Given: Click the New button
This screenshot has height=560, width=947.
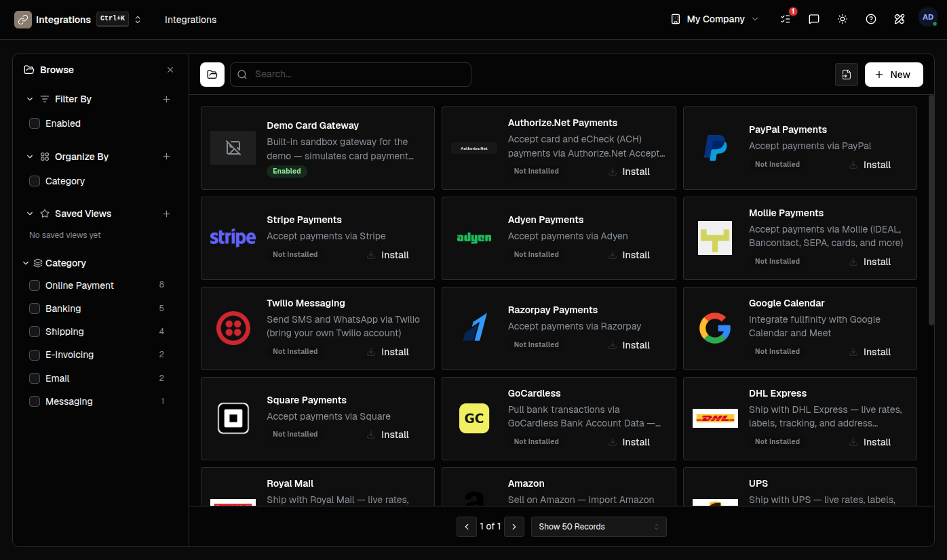Looking at the screenshot, I should [x=894, y=75].
